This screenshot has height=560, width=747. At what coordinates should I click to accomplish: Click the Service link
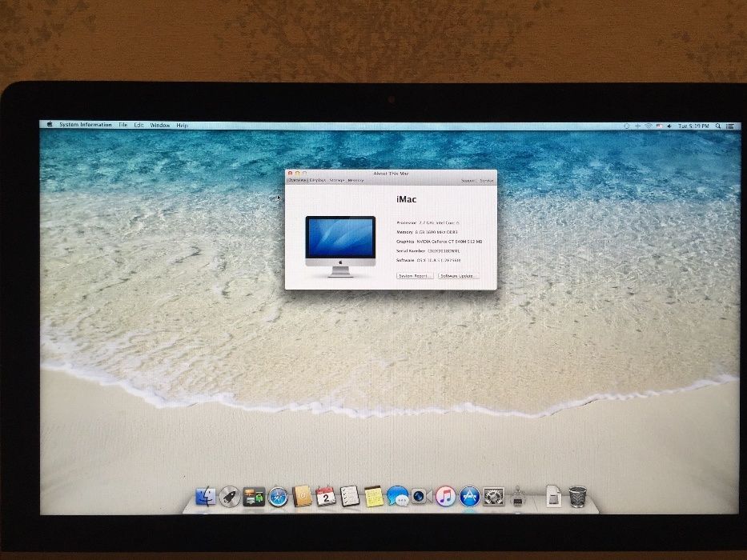click(x=487, y=181)
